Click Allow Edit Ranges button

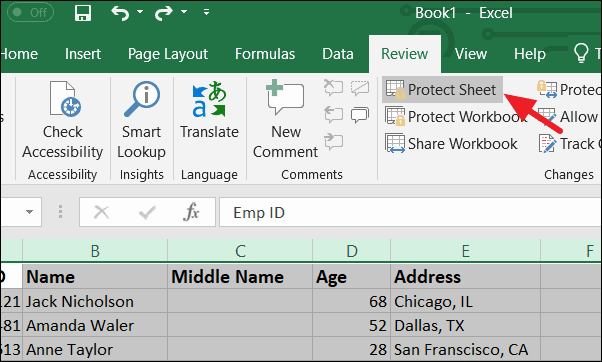point(569,117)
